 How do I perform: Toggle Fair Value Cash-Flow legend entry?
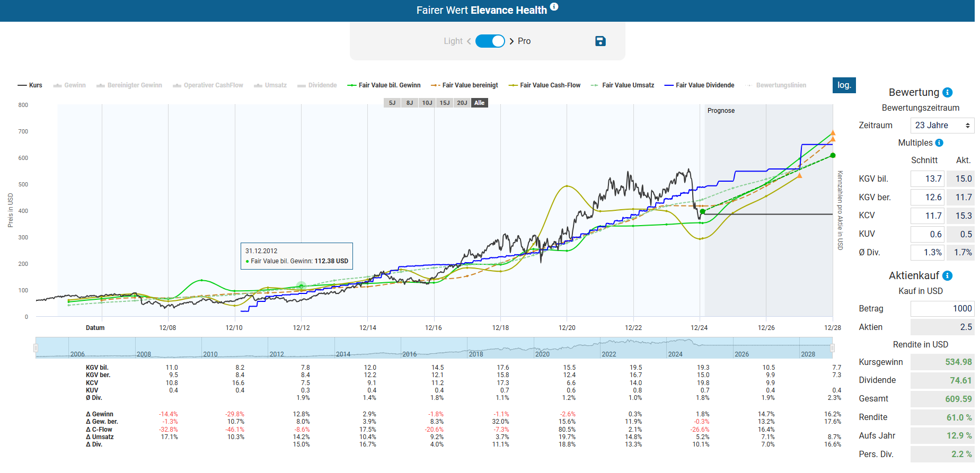click(544, 85)
